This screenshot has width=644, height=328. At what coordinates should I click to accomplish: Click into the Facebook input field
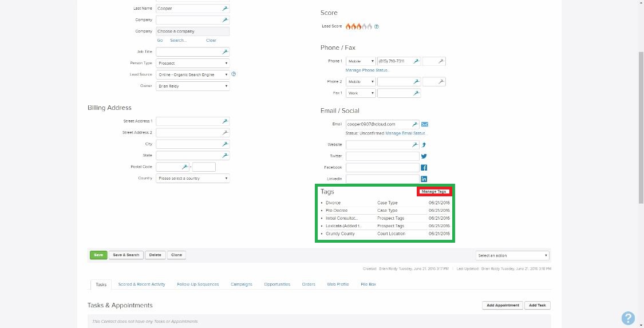tap(382, 168)
